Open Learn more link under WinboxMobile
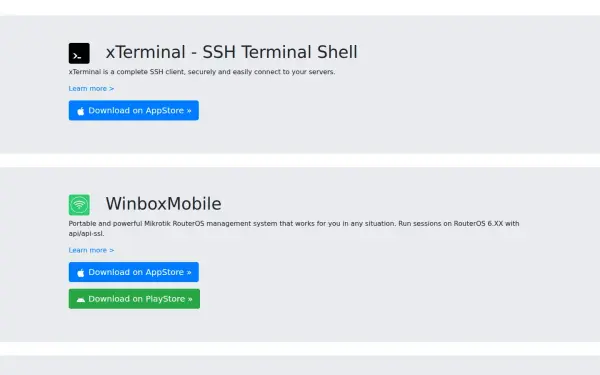This screenshot has width=600, height=375. click(x=91, y=250)
